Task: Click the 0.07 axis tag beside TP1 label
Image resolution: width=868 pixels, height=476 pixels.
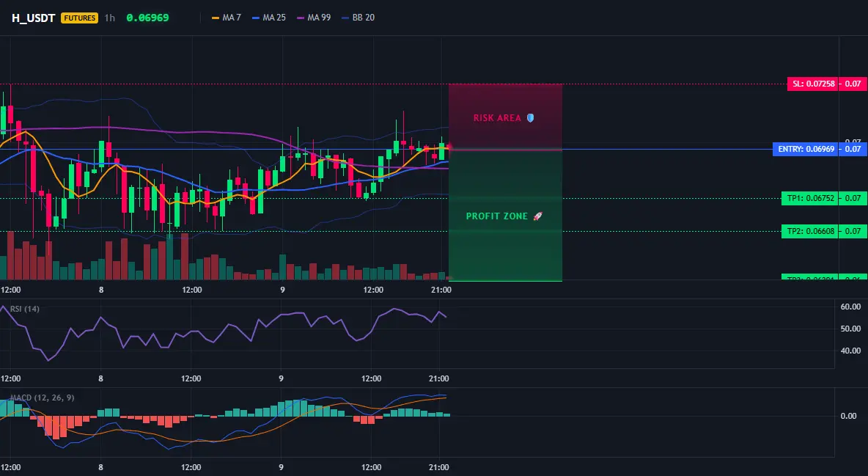Action: point(853,198)
